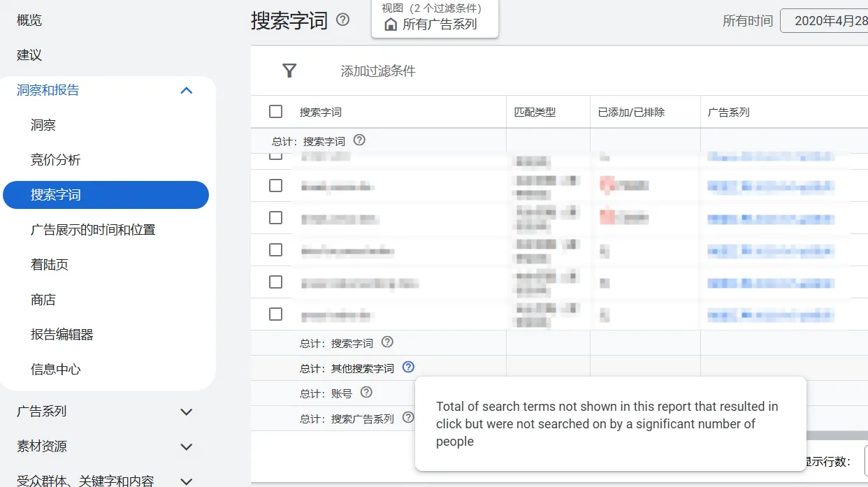Open help icon next to 搜索字词 title
868x487 pixels.
(x=342, y=20)
